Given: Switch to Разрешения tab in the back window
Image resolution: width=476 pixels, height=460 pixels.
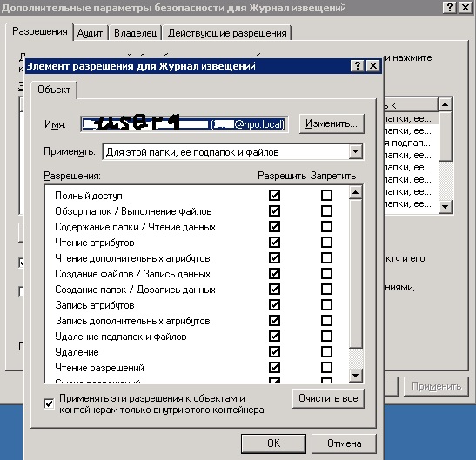Looking at the screenshot, I should click(x=39, y=31).
